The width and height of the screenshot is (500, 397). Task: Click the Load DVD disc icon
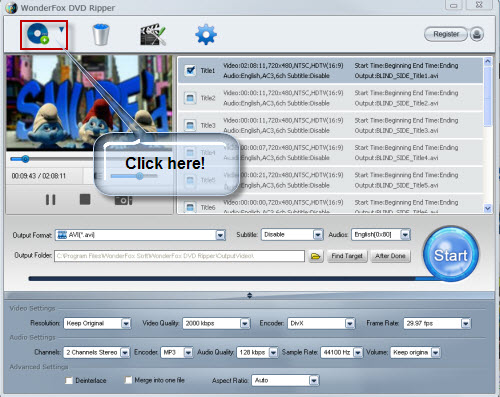(38, 34)
